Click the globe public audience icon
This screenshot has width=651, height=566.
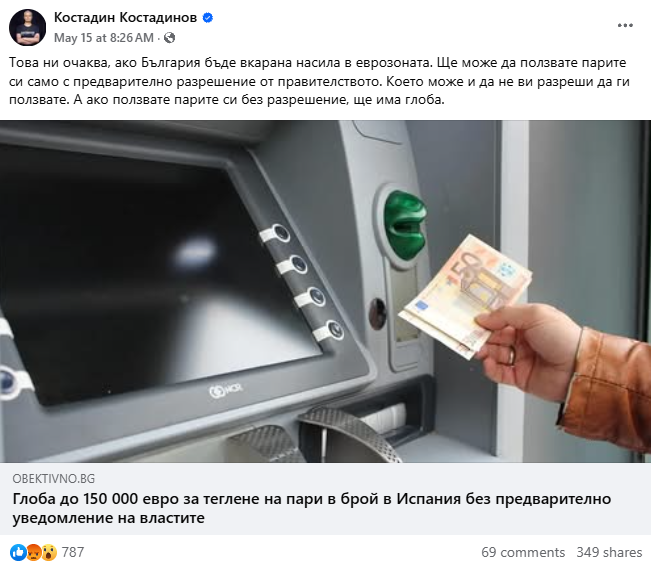pos(169,38)
